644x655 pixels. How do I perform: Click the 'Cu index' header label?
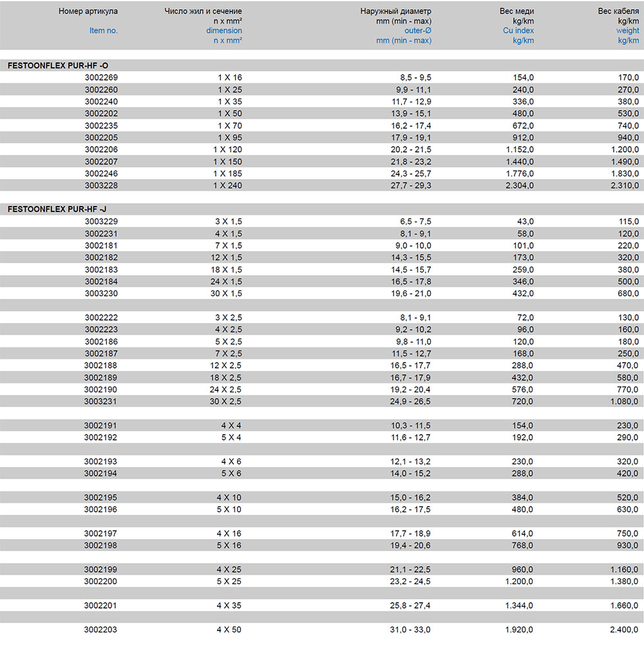click(518, 30)
